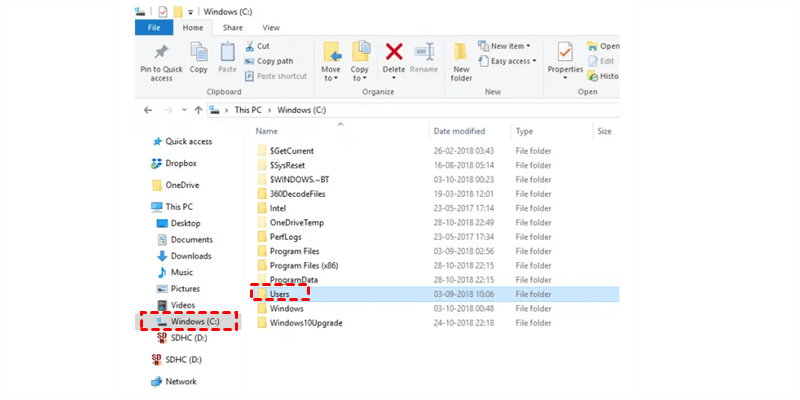Go up one level with Up arrow
Viewport: 800px width, 400px height.
point(198,110)
